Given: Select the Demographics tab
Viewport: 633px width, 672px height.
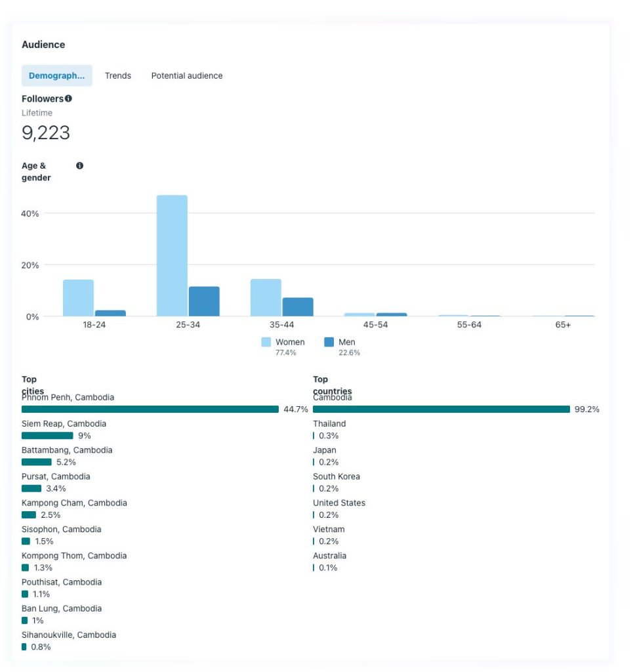Looking at the screenshot, I should pyautogui.click(x=57, y=76).
